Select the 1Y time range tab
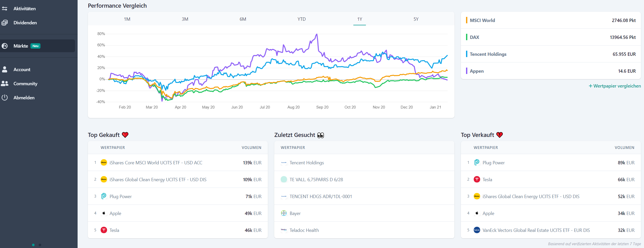 click(360, 19)
